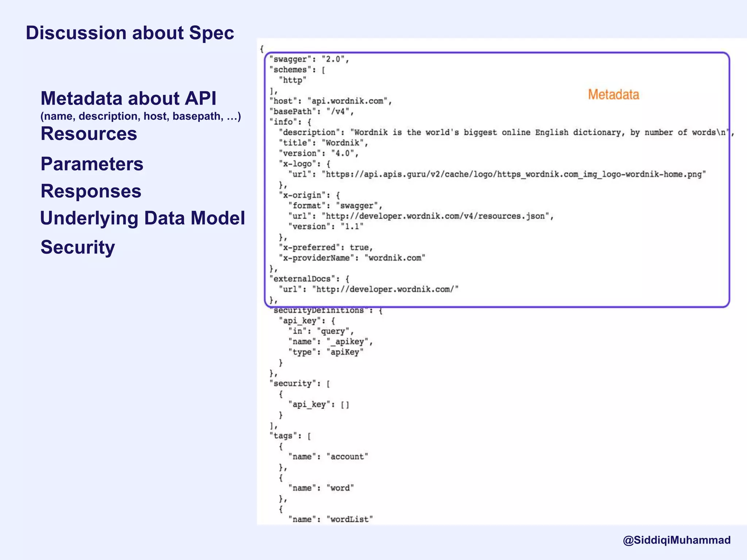Image resolution: width=747 pixels, height=560 pixels.
Task: Select the 'Metadata about API' heading
Action: (x=128, y=98)
